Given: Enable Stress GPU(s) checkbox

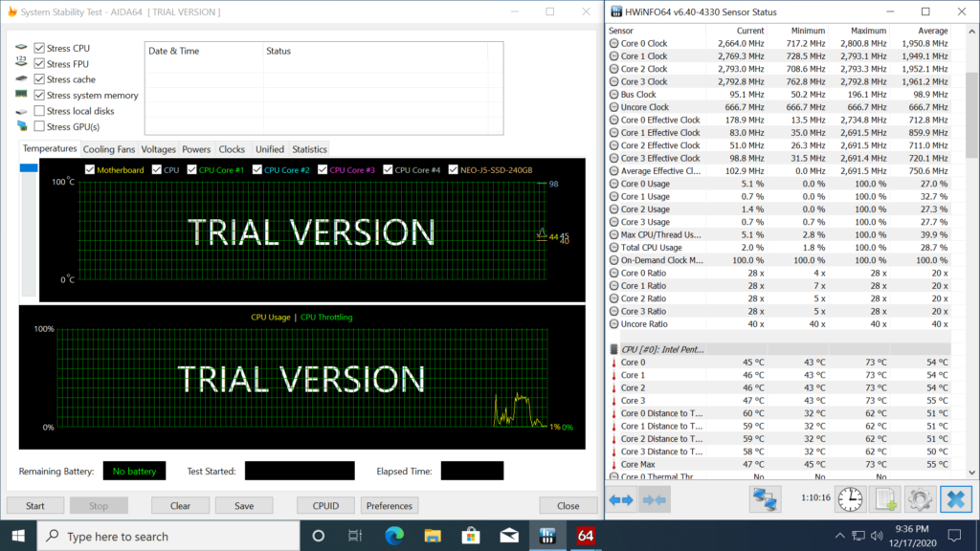Looking at the screenshot, I should pyautogui.click(x=39, y=126).
